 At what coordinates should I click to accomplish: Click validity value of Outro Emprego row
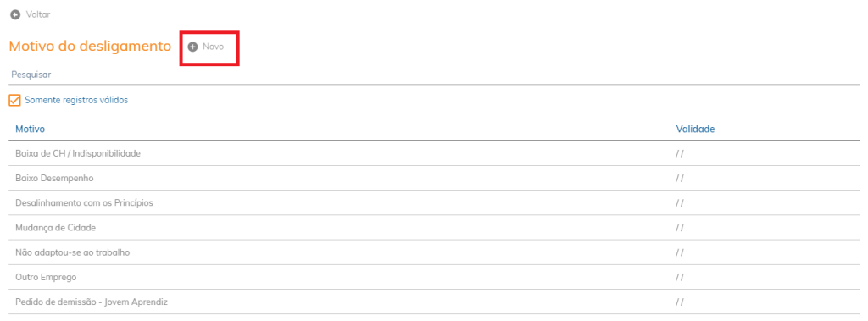click(x=680, y=277)
